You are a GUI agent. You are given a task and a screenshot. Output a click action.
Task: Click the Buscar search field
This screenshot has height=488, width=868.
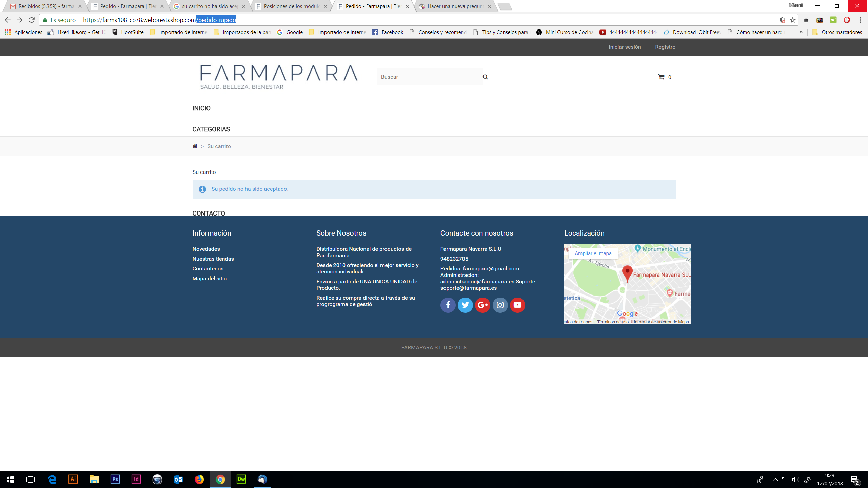pos(429,77)
